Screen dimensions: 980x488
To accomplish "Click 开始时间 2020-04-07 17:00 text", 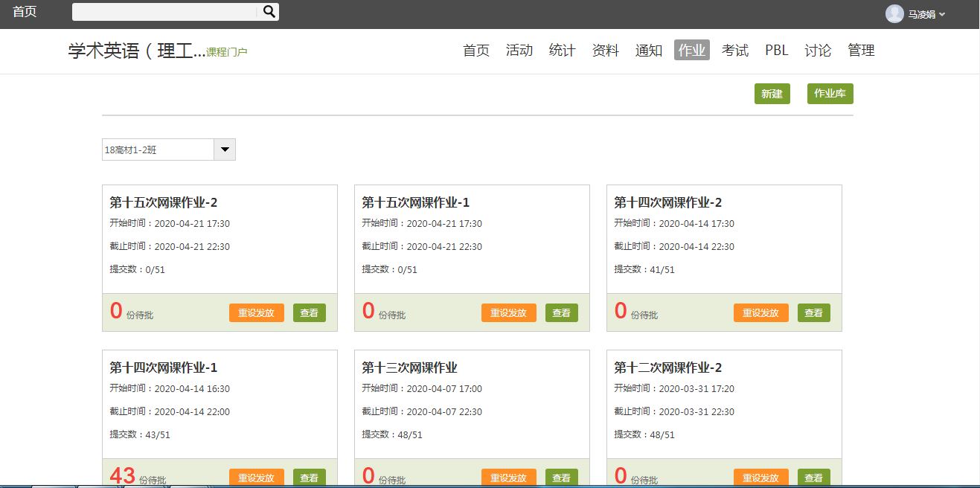I will pyautogui.click(x=422, y=388).
